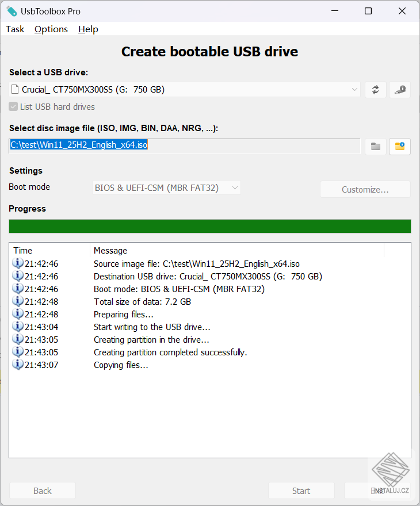420x506 pixels.
Task: Click info icon for Preparing files row
Action: click(x=18, y=314)
